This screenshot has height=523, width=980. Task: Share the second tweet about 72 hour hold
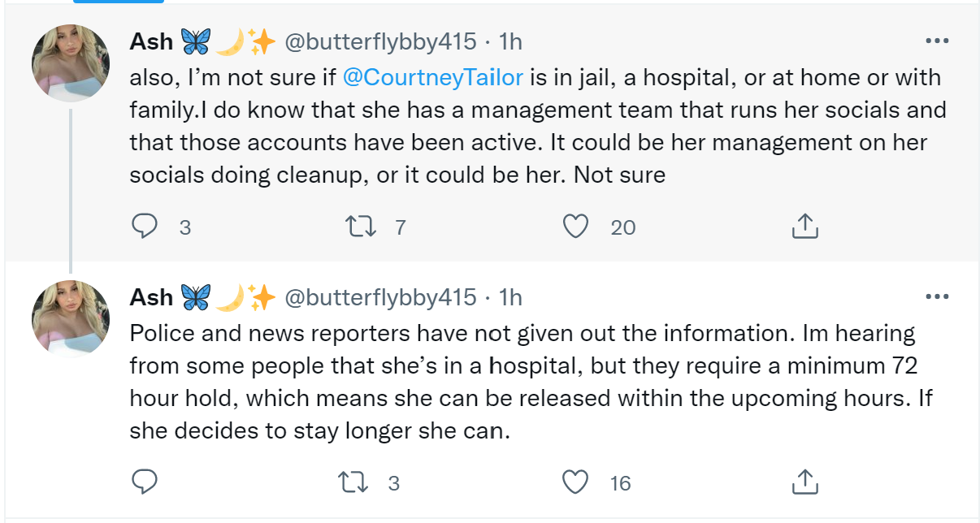point(804,483)
